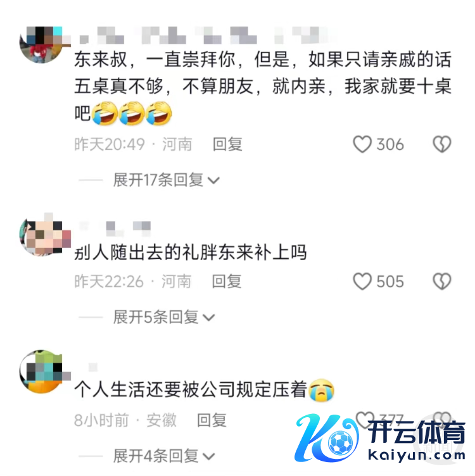Like the 个人生活 comment from 安徽
The image size is (475, 476).
(365, 419)
